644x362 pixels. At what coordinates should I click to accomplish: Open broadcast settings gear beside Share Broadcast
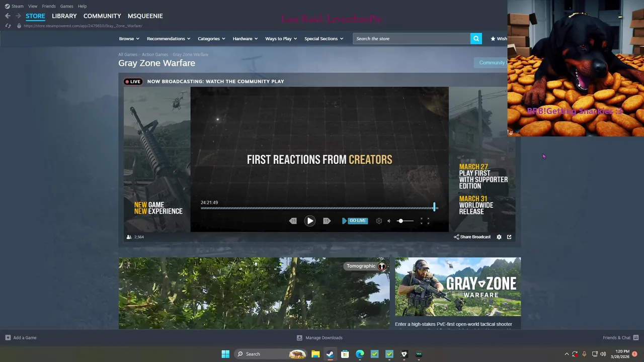click(x=499, y=237)
